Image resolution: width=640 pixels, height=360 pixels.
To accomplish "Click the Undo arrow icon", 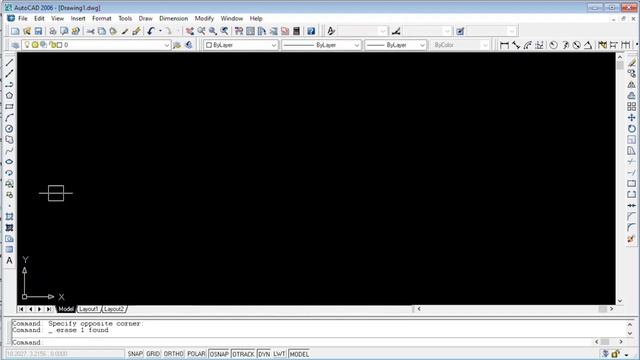I will (x=151, y=31).
